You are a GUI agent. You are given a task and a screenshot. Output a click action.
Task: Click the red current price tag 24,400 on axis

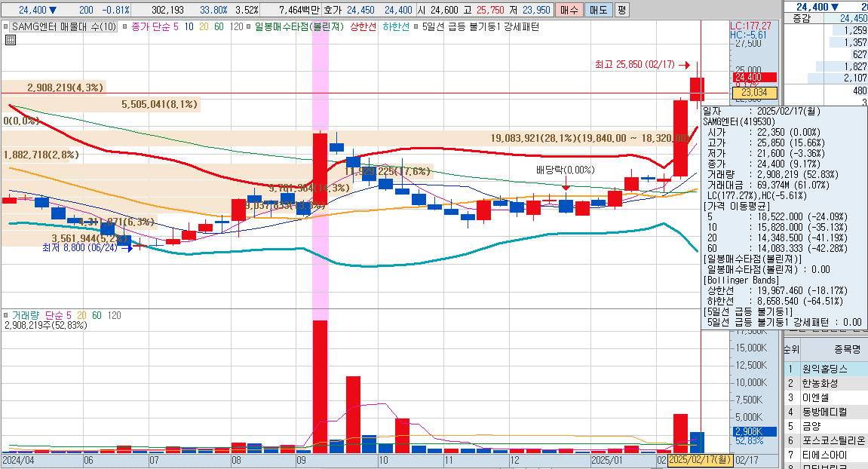(755, 78)
